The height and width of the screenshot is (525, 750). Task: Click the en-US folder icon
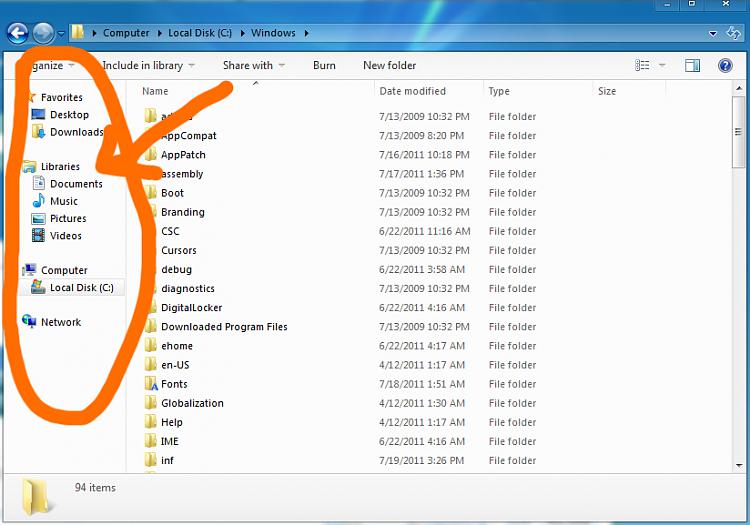coord(151,364)
